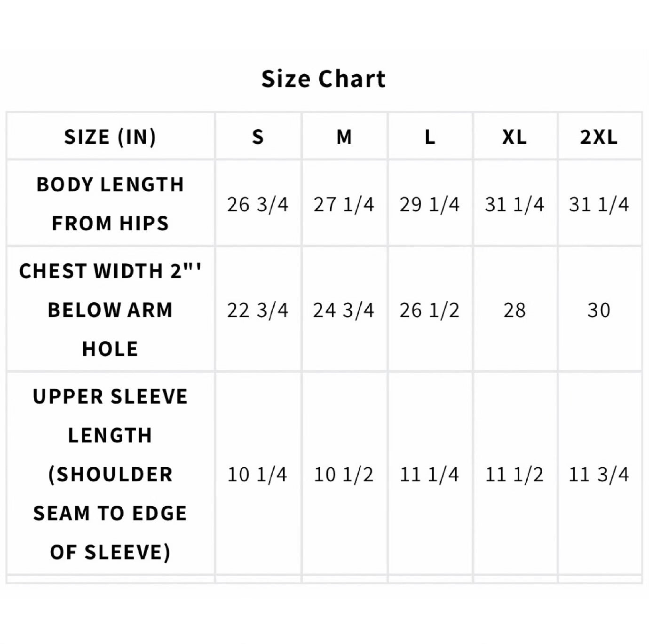649x644 pixels.
Task: Click chest width value 28 for XL
Action: click(x=514, y=310)
